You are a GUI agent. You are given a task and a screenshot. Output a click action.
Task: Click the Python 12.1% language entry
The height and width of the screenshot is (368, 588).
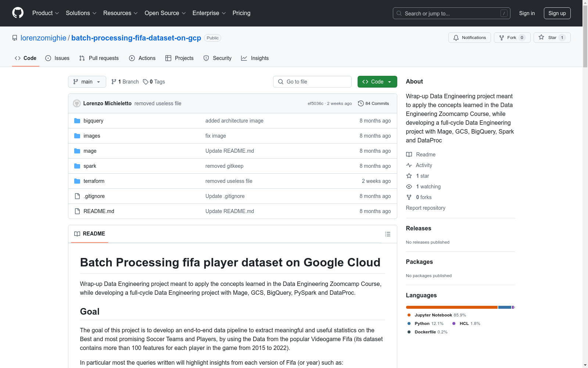point(426,323)
